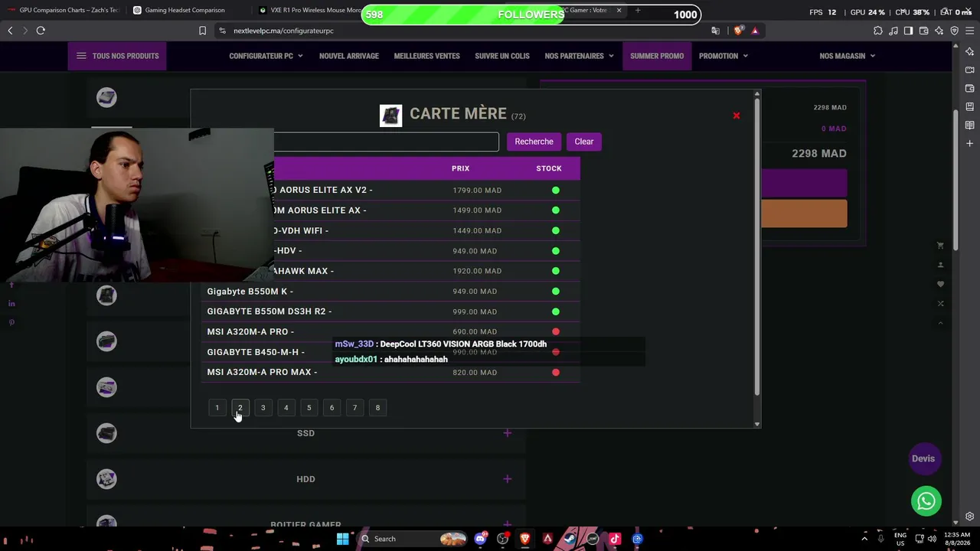Bookmark this page
This screenshot has height=551, width=980.
point(202,31)
